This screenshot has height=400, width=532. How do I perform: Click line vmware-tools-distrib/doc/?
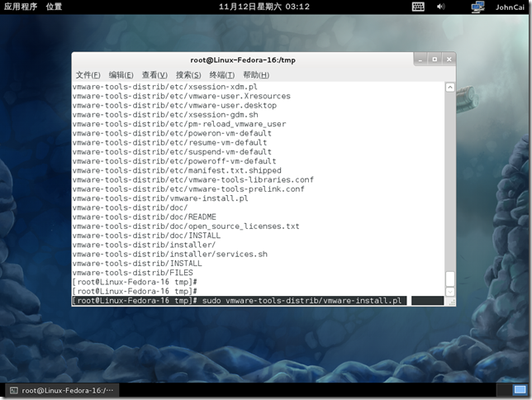130,207
